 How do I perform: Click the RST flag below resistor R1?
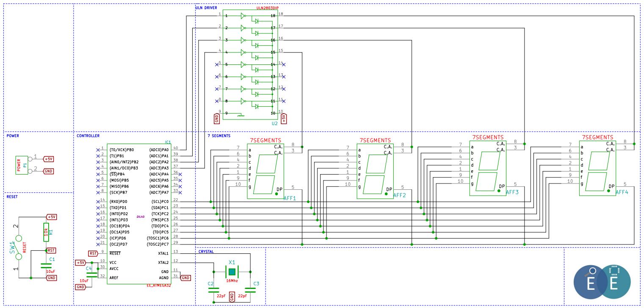51,250
